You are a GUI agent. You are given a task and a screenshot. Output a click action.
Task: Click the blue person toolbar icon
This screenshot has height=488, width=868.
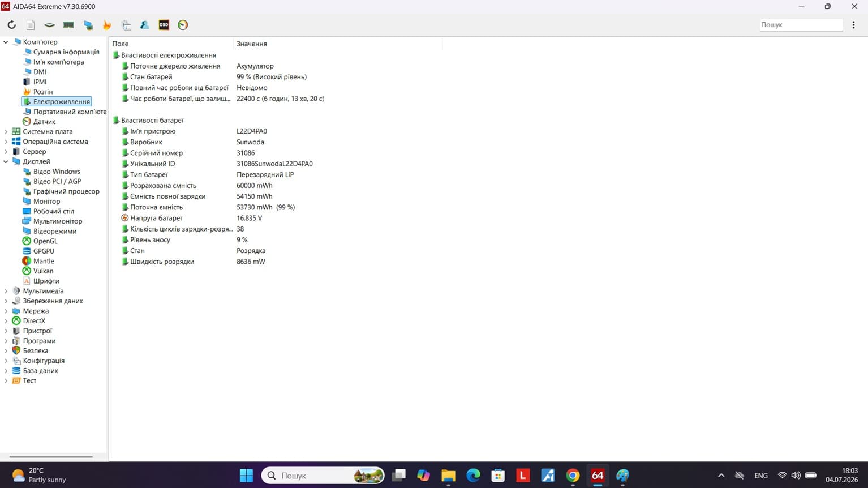pos(145,25)
